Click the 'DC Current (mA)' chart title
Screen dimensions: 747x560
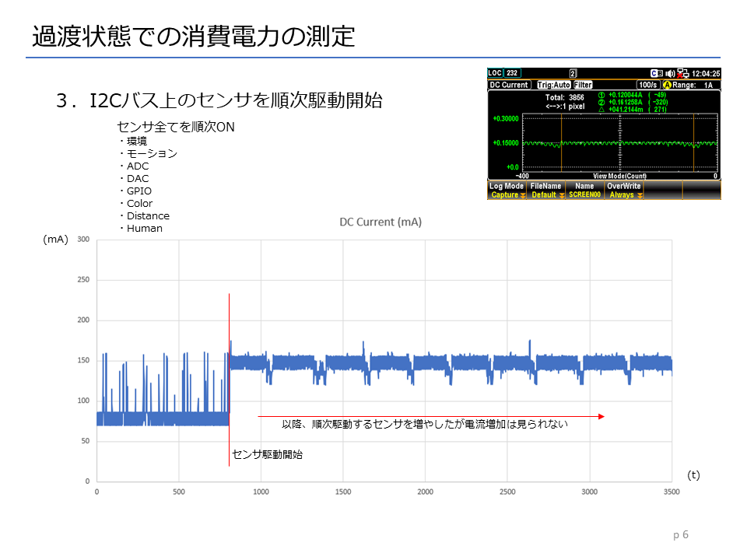pos(380,222)
